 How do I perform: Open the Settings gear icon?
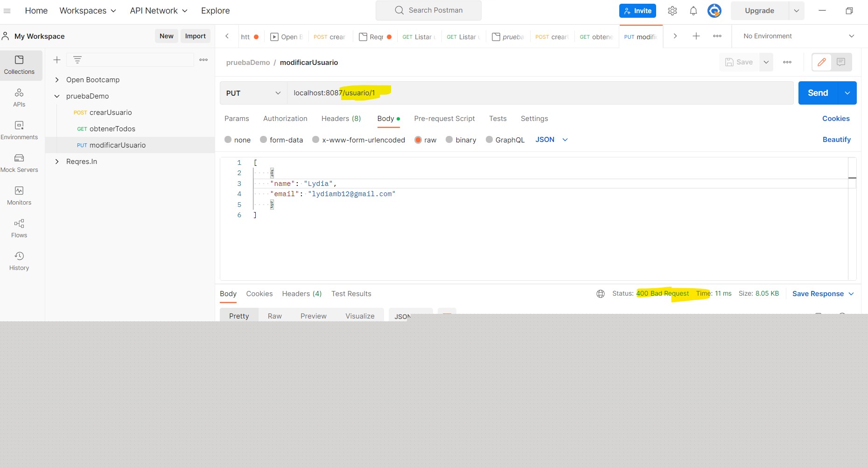tap(672, 11)
